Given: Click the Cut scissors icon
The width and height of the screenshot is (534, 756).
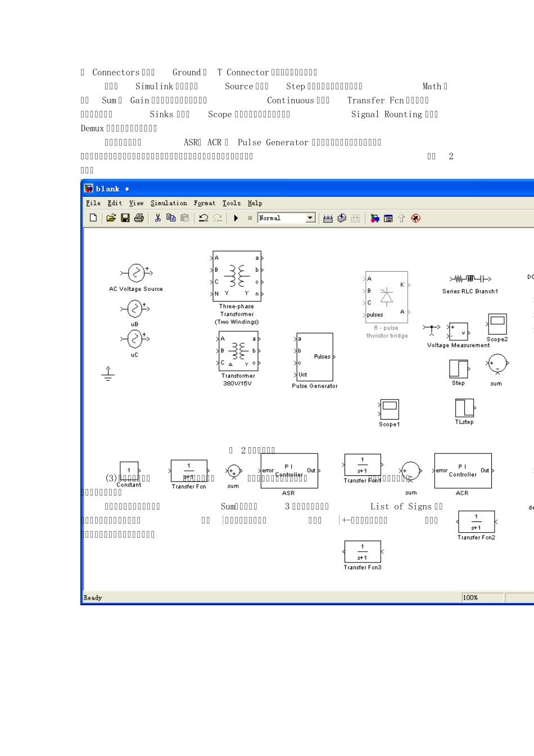Looking at the screenshot, I should 157,218.
